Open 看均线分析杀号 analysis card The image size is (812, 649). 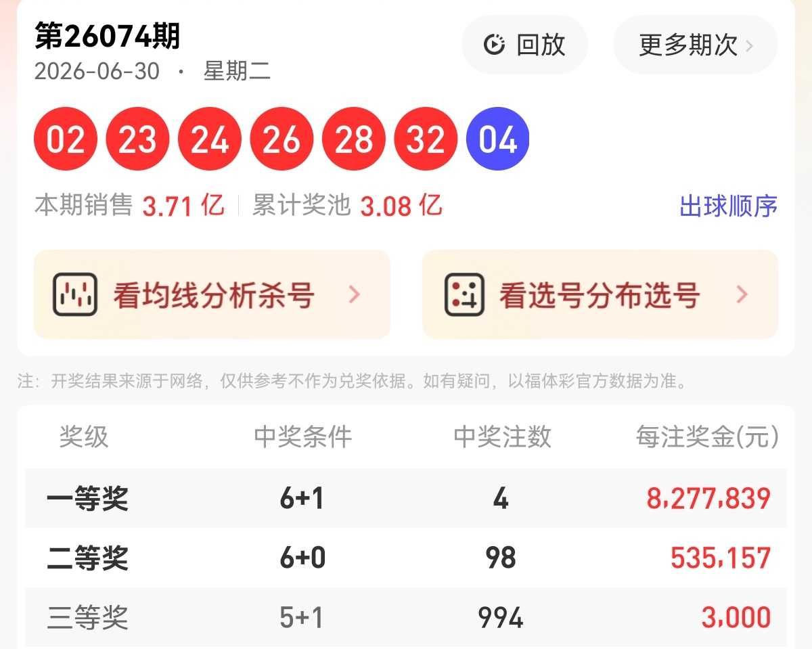coord(212,294)
